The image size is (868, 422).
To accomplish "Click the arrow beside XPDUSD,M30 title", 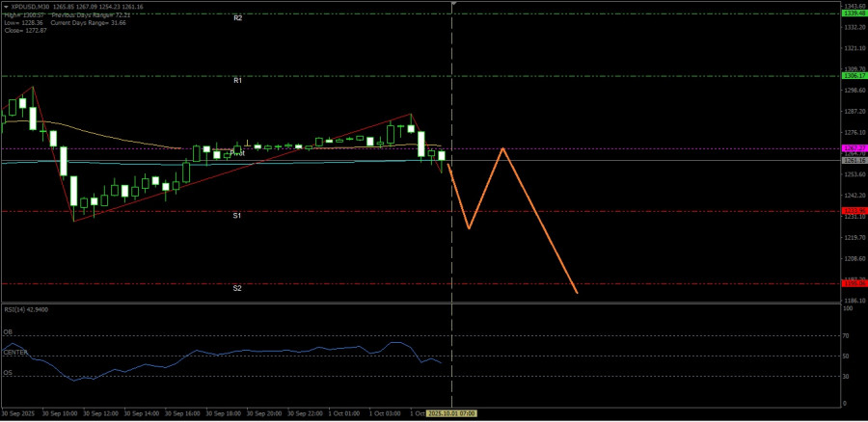I will coord(5,6).
